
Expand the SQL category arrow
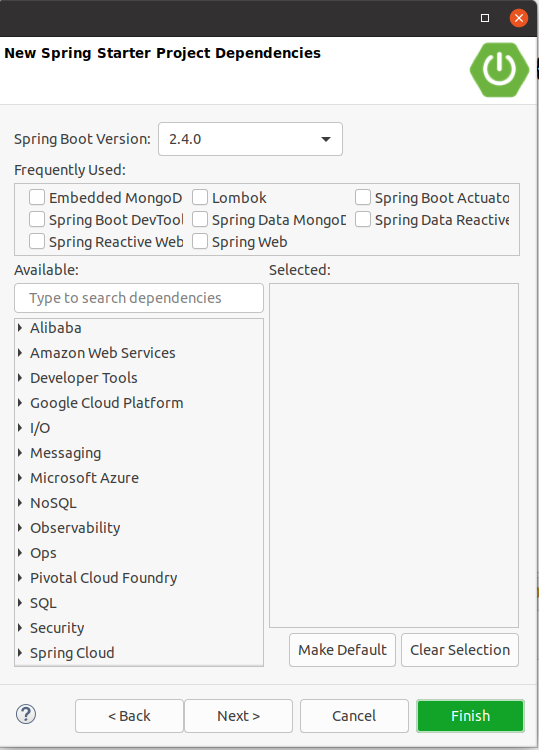tap(20, 603)
